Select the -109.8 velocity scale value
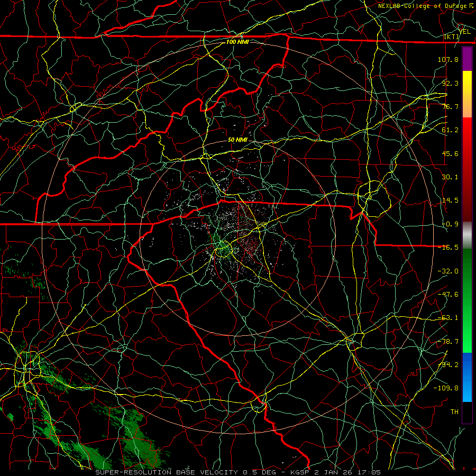The image size is (476, 476). coord(446,388)
